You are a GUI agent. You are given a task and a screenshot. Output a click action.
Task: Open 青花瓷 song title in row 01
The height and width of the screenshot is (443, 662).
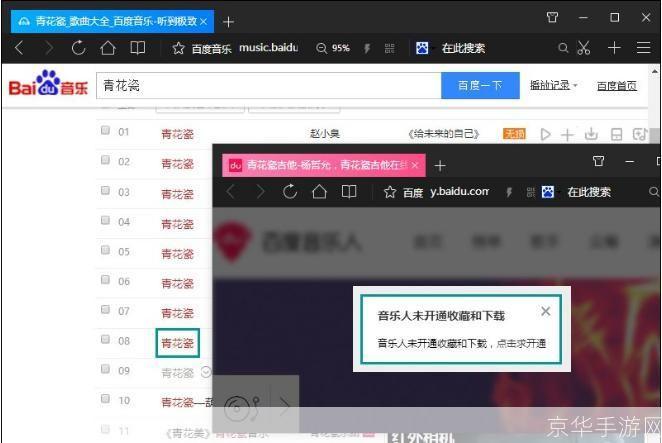point(177,134)
